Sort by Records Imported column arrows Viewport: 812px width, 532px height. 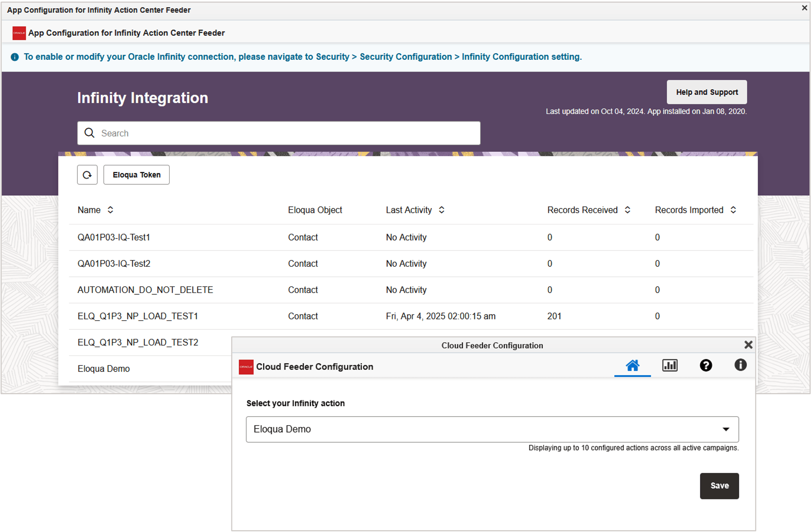click(733, 210)
